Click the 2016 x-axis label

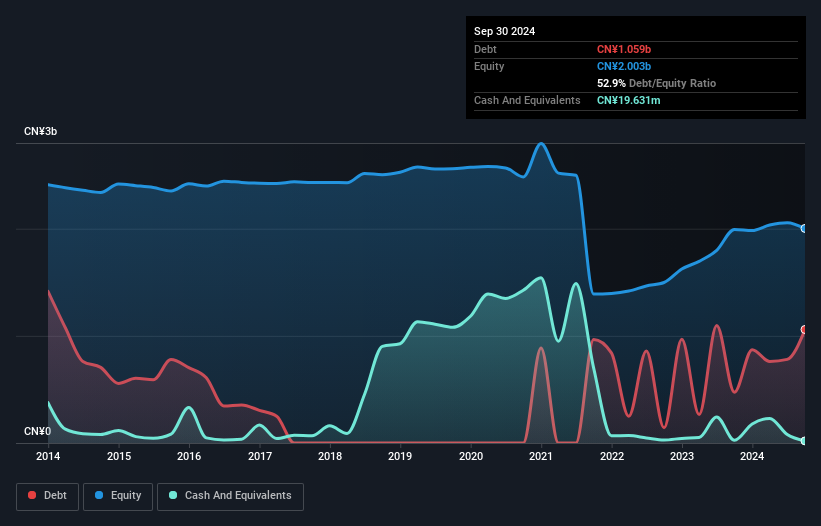189,456
